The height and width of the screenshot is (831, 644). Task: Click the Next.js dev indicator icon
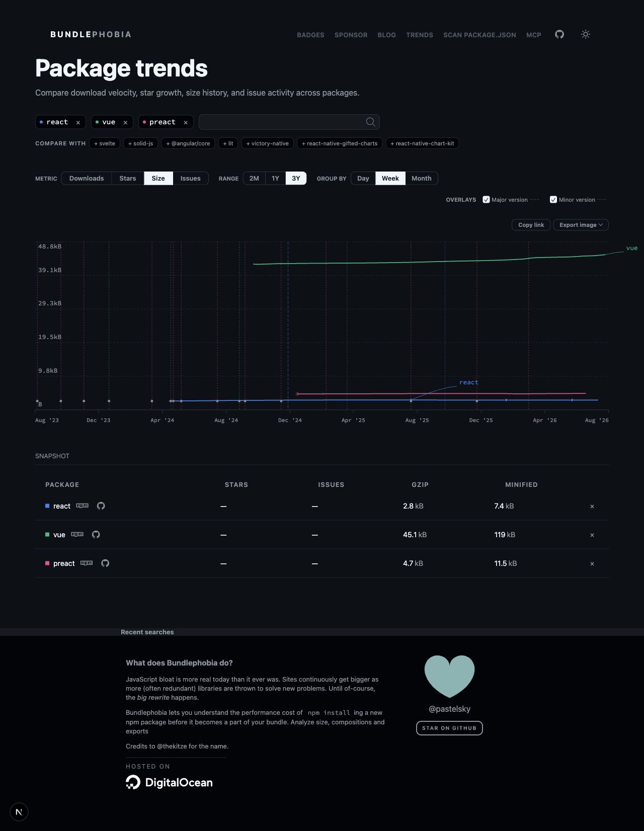19,812
